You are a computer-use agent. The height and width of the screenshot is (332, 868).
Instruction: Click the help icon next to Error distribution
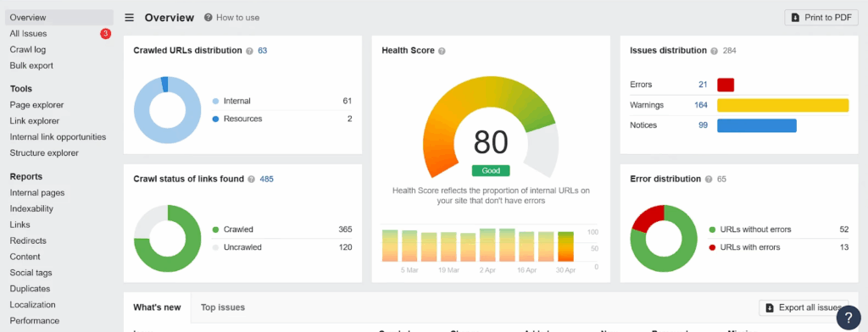click(709, 180)
